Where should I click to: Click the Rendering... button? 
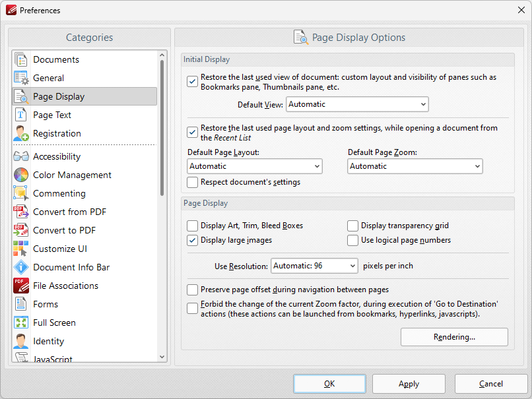(454, 337)
